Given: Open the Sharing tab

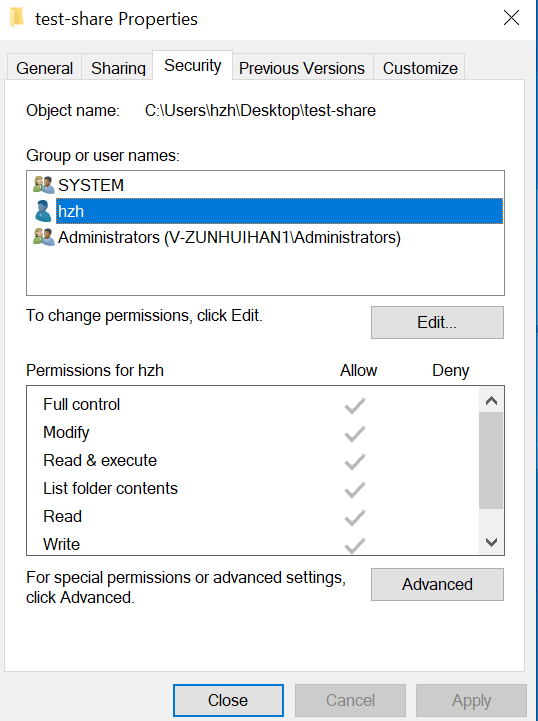Looking at the screenshot, I should click(118, 68).
